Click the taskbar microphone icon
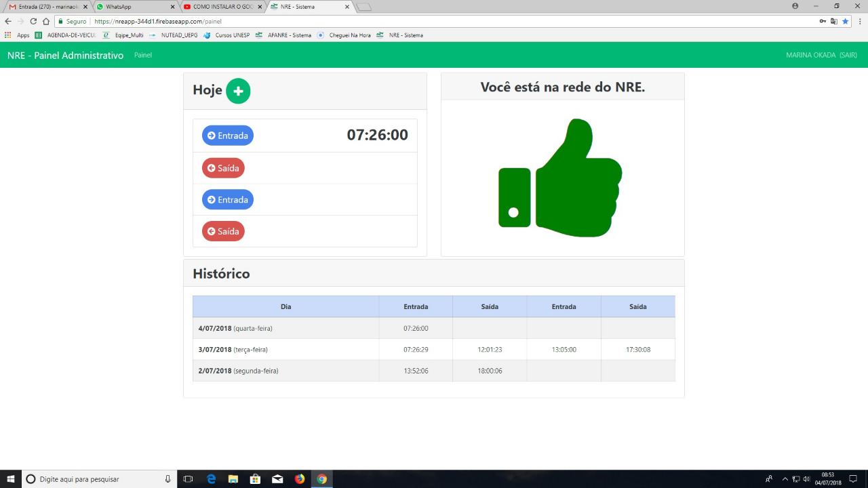 (x=167, y=479)
